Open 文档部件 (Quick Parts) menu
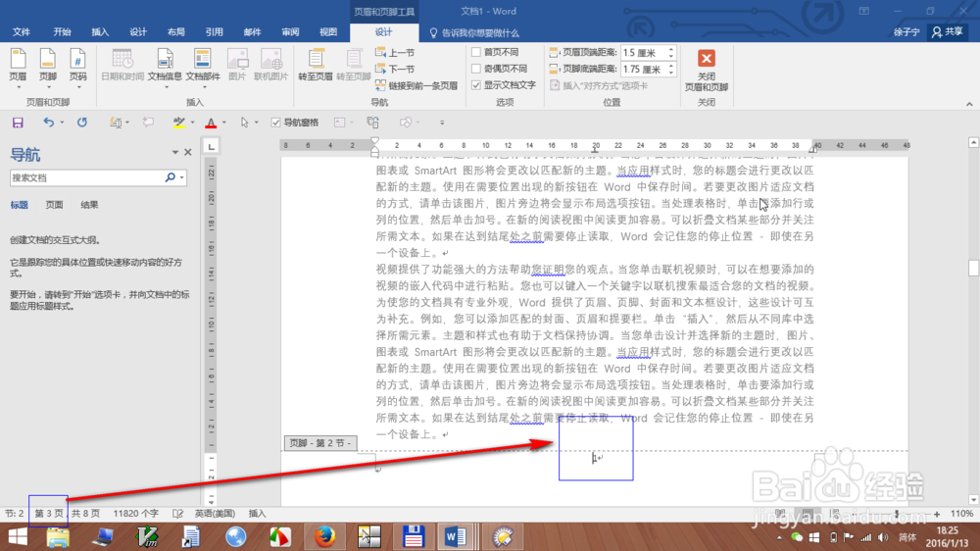The image size is (980, 551). tap(203, 68)
